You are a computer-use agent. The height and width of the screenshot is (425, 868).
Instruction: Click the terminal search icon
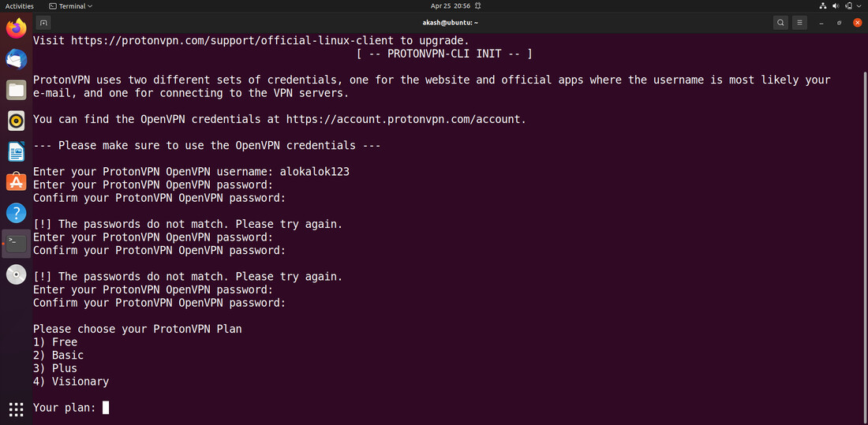click(x=780, y=23)
